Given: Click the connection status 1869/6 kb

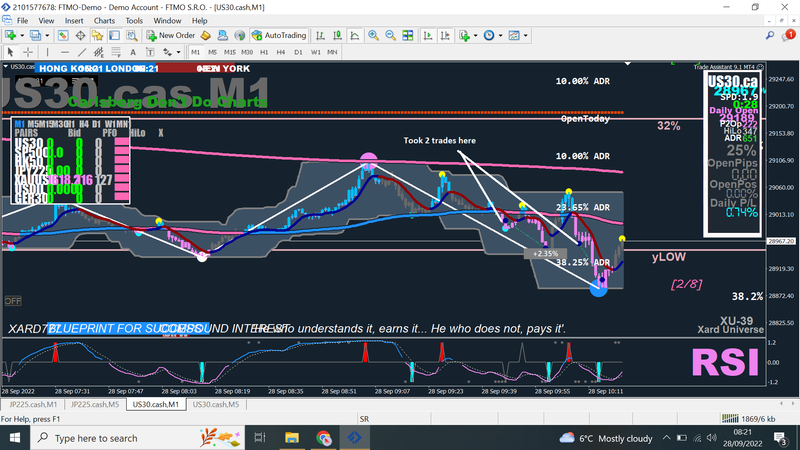Looking at the screenshot, I should (748, 419).
